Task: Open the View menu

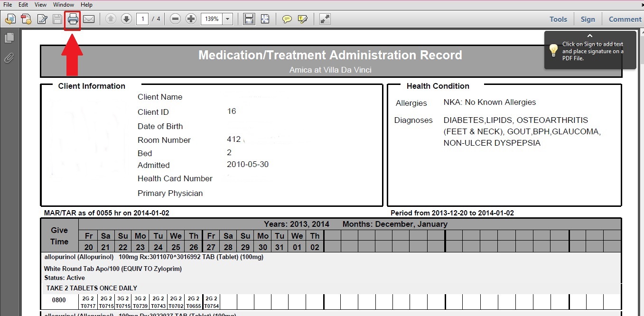Action: pos(40,4)
